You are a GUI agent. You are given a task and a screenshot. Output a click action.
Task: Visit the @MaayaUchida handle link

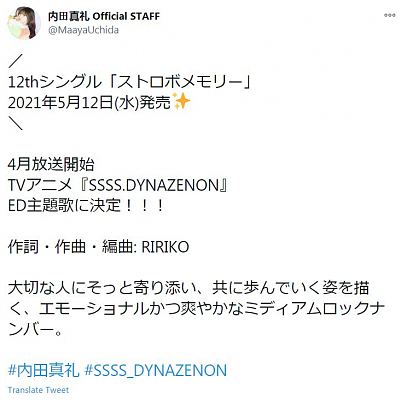click(x=83, y=30)
